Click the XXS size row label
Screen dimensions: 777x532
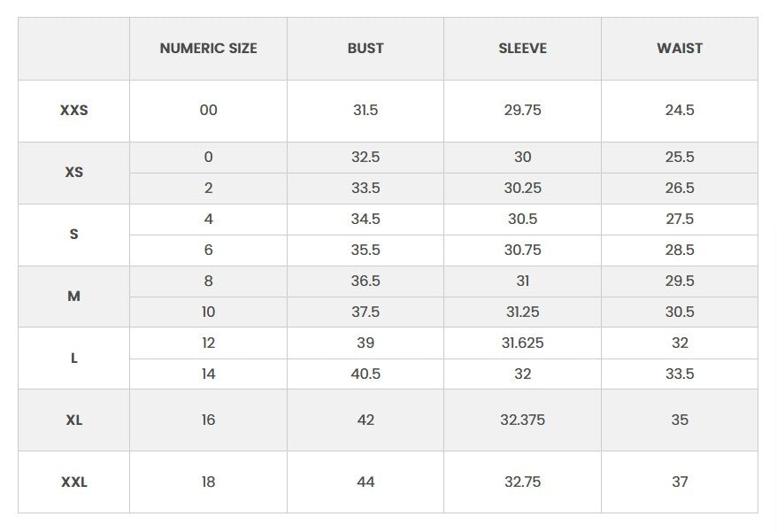(73, 110)
